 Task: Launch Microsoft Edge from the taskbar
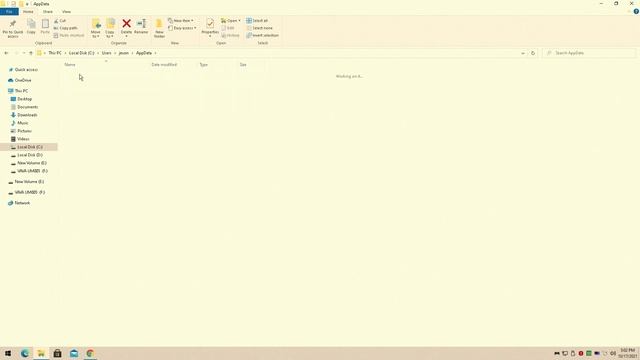(x=24, y=353)
